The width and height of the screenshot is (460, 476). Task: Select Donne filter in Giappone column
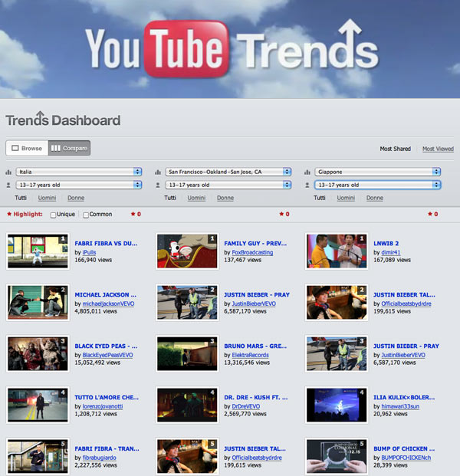click(375, 198)
